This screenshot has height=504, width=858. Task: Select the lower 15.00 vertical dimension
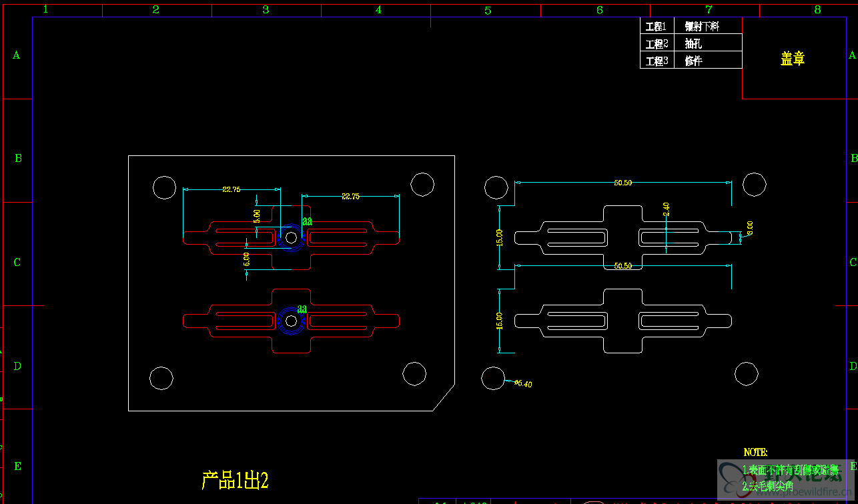pyautogui.click(x=500, y=321)
